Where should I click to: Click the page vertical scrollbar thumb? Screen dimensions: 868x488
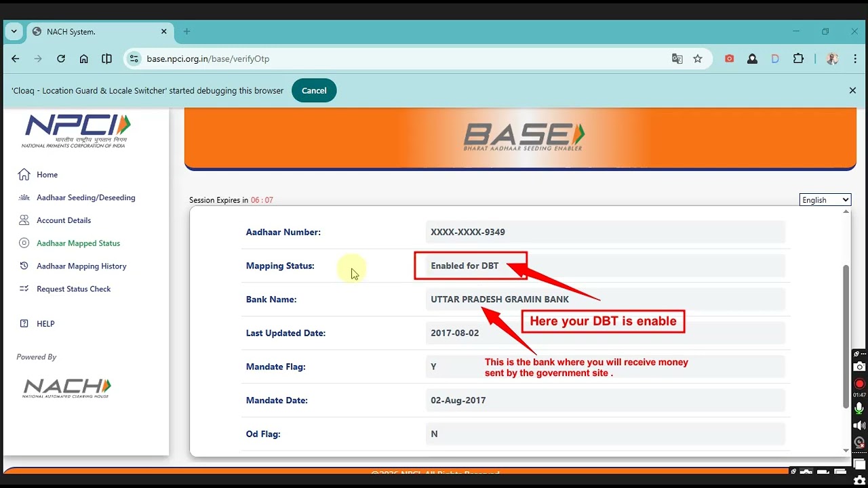[x=846, y=337]
